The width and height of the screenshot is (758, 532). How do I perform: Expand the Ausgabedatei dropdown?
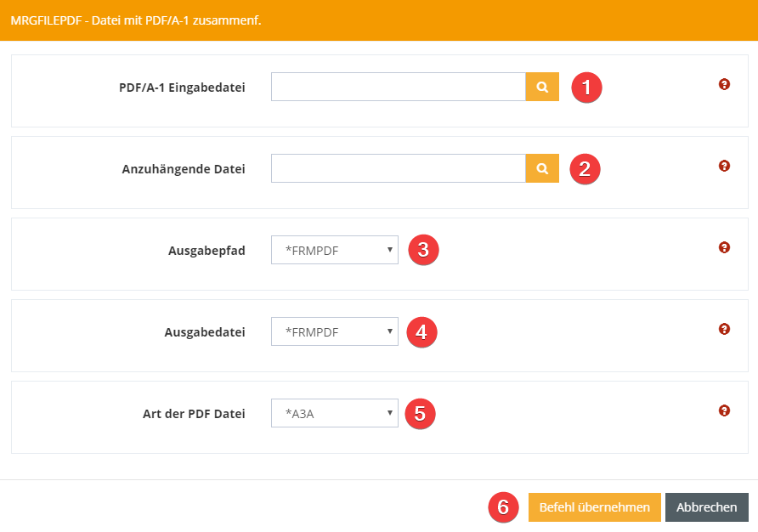pyautogui.click(x=335, y=331)
